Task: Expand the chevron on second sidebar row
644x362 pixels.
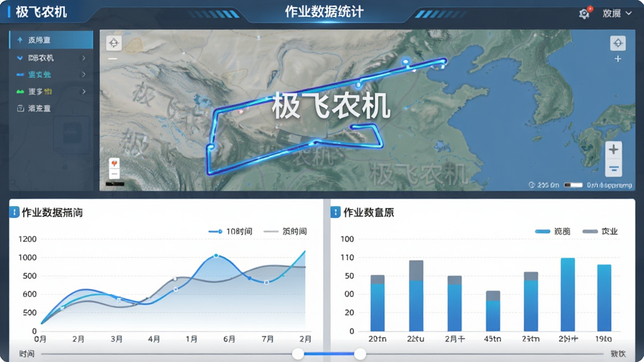Action: pyautogui.click(x=84, y=58)
